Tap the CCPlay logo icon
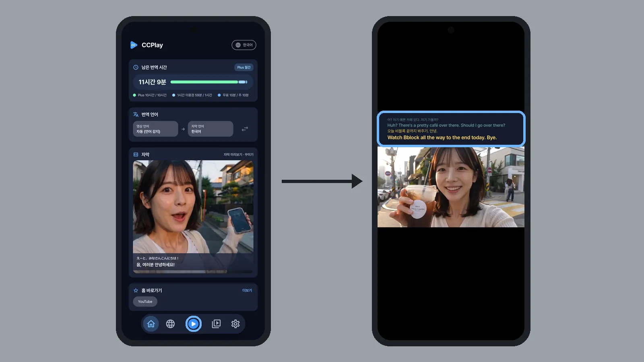 pyautogui.click(x=134, y=45)
